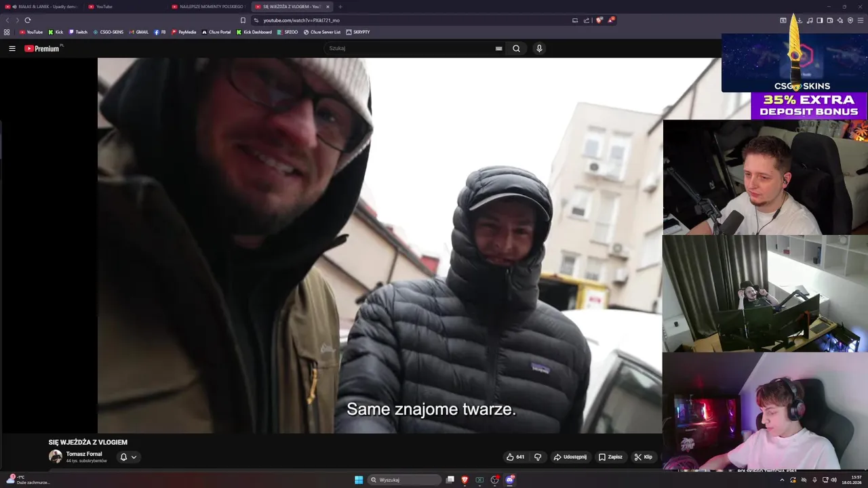Click the Zapisz save button
The image size is (868, 488).
click(x=610, y=457)
